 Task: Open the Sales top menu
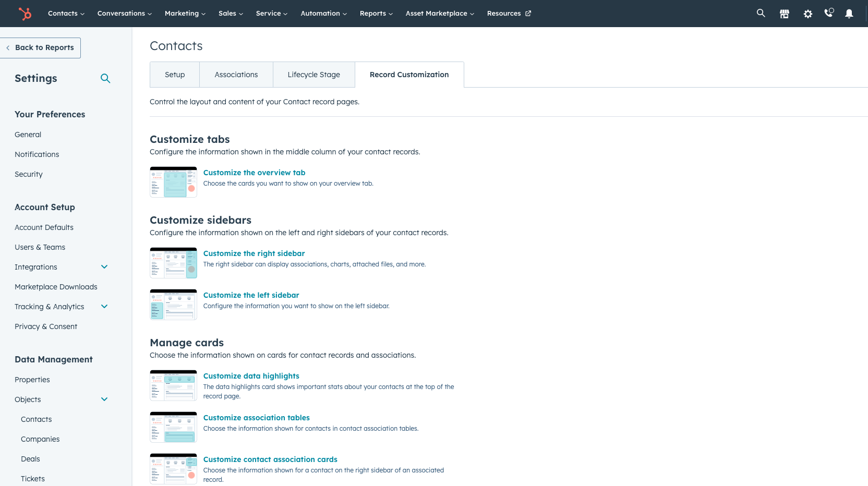pos(231,14)
